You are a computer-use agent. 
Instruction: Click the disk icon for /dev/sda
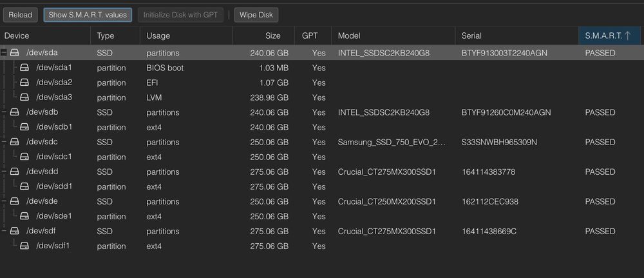pyautogui.click(x=15, y=53)
